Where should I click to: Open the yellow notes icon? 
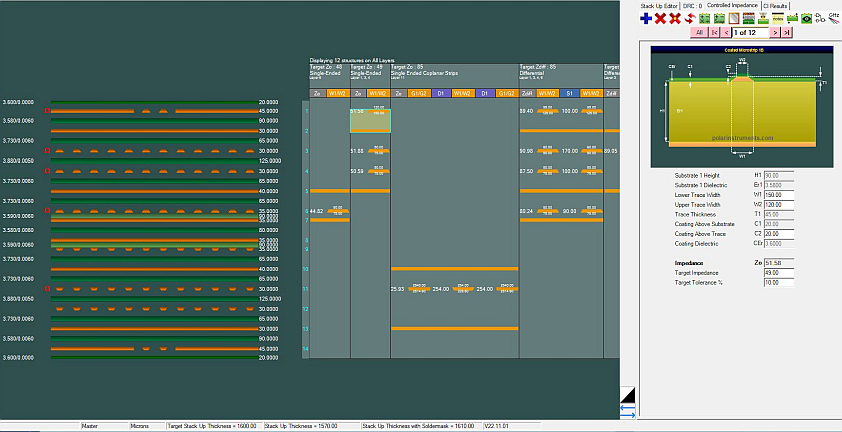click(x=778, y=19)
